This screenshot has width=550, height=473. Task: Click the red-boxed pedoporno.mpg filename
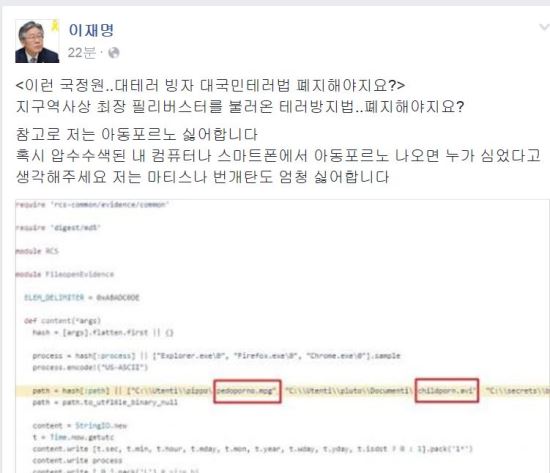tap(247, 391)
